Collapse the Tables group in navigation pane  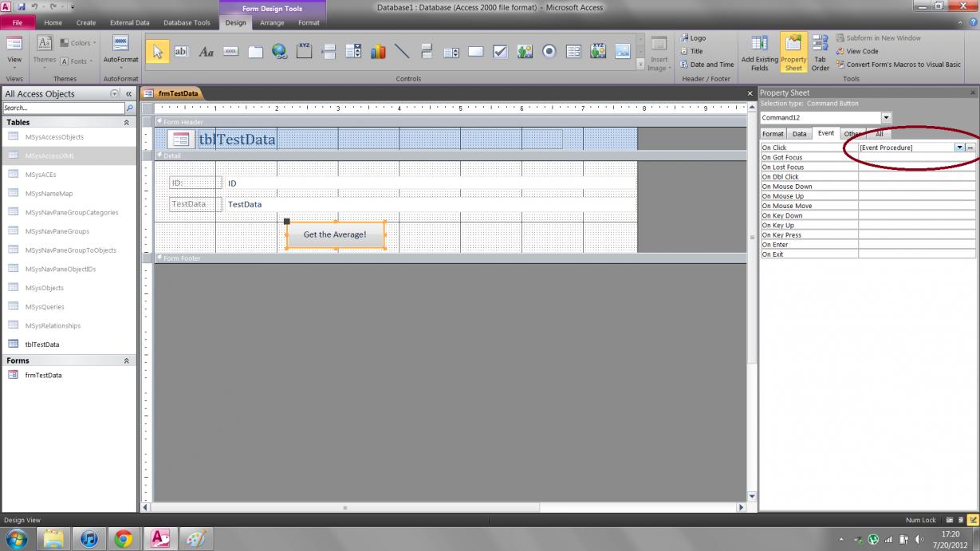126,123
